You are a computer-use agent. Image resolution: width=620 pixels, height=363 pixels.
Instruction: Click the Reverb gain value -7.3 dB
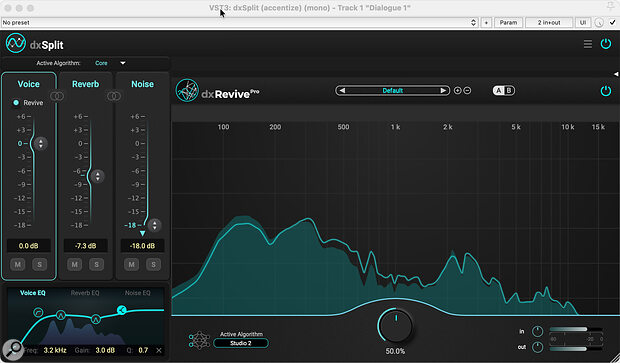pyautogui.click(x=85, y=246)
